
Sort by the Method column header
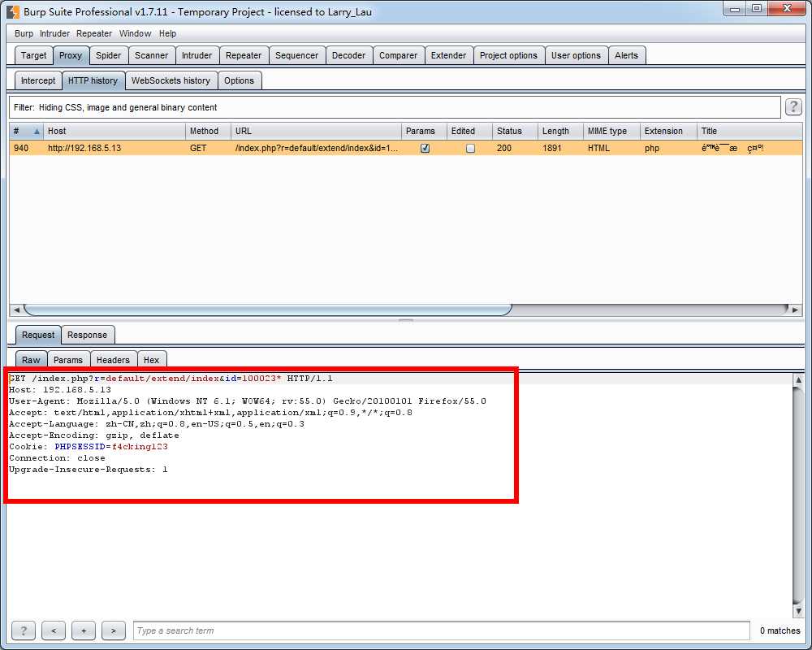(x=208, y=131)
